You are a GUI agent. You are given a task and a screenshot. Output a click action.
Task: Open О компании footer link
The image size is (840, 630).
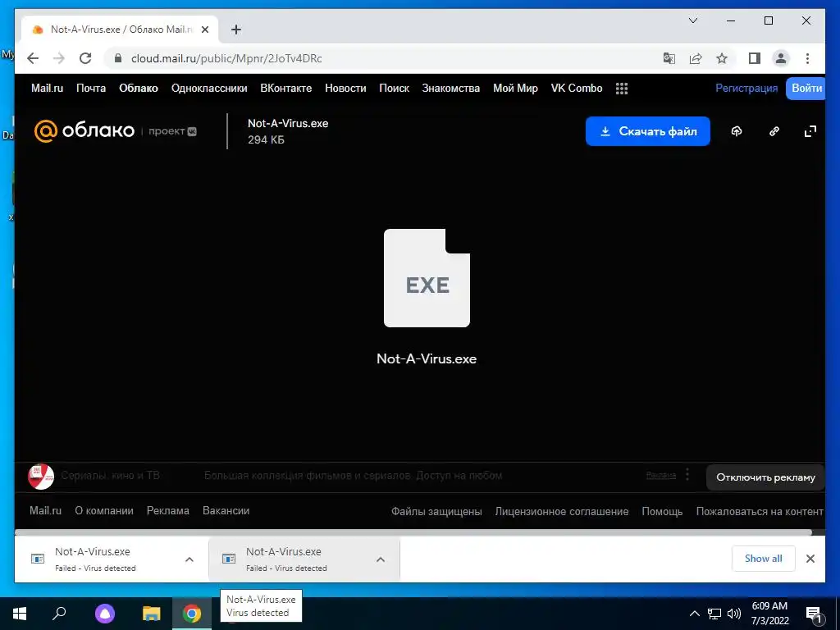pyautogui.click(x=104, y=511)
